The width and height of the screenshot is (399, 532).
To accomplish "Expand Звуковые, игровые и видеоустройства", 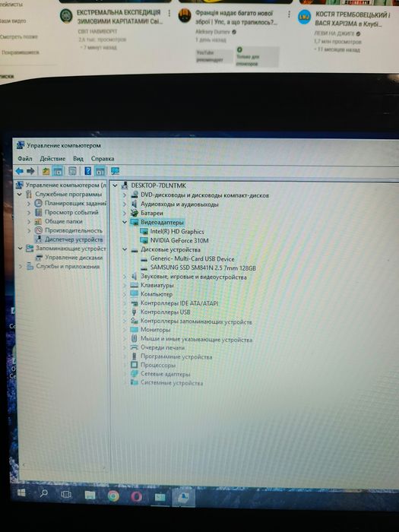I will 125,277.
